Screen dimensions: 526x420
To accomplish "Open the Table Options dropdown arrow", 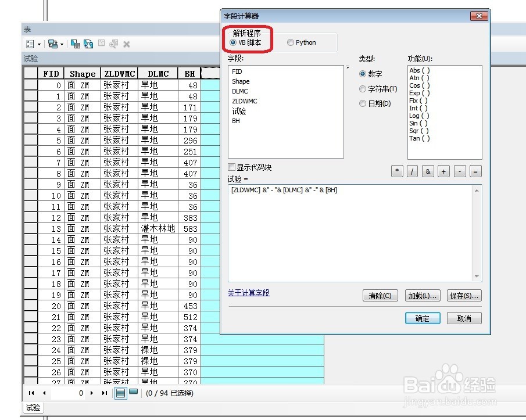I will [40, 44].
